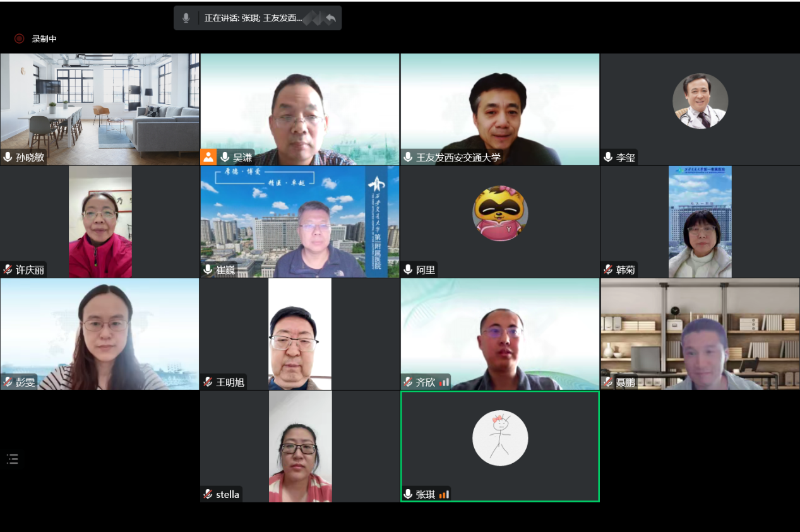Click 阿里's cartoon cat avatar
Viewport: 800px width, 532px height.
coord(500,213)
